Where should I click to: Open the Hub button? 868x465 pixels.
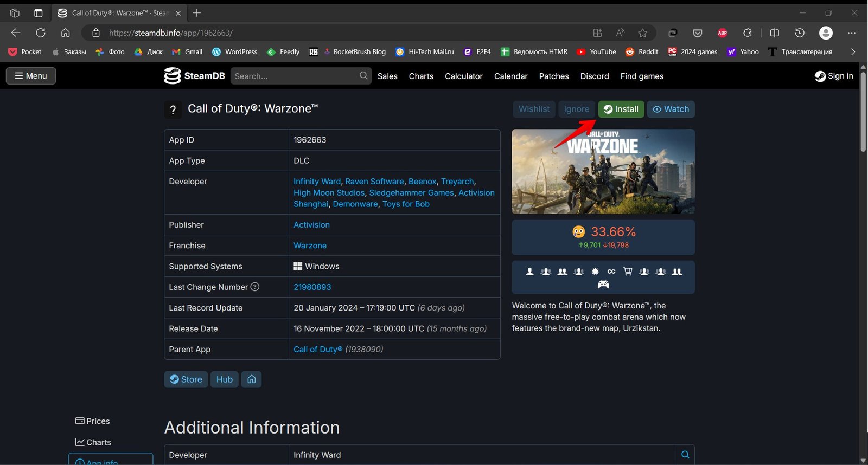(224, 379)
